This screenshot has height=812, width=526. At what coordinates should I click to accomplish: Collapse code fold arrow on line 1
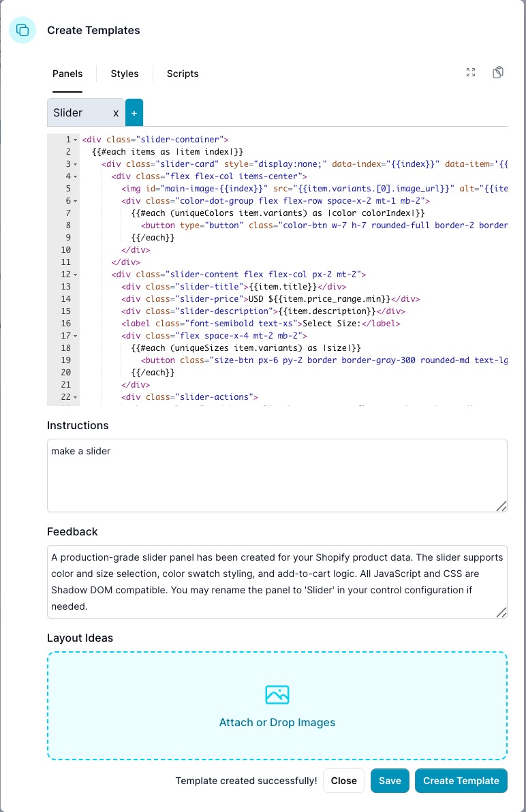coord(76,140)
